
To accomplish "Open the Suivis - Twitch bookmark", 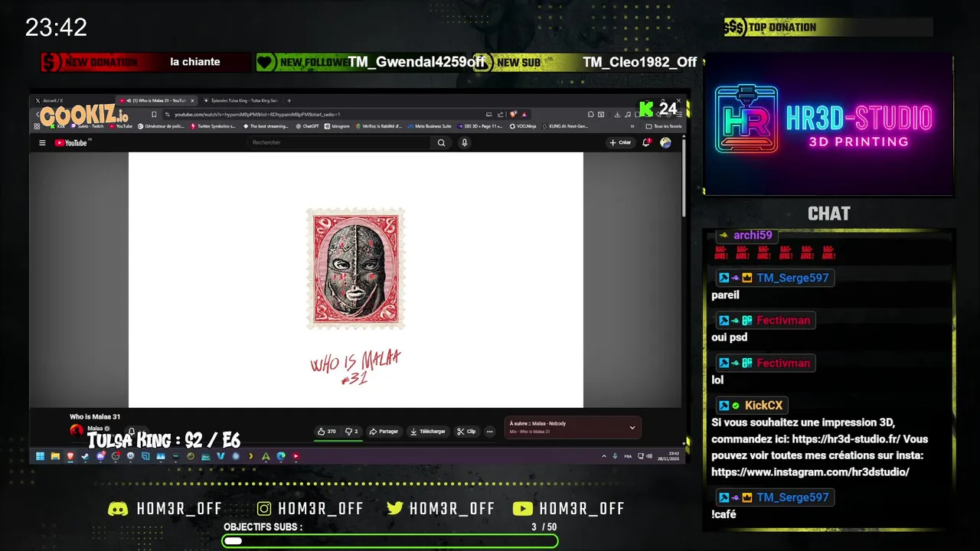I will pyautogui.click(x=87, y=126).
